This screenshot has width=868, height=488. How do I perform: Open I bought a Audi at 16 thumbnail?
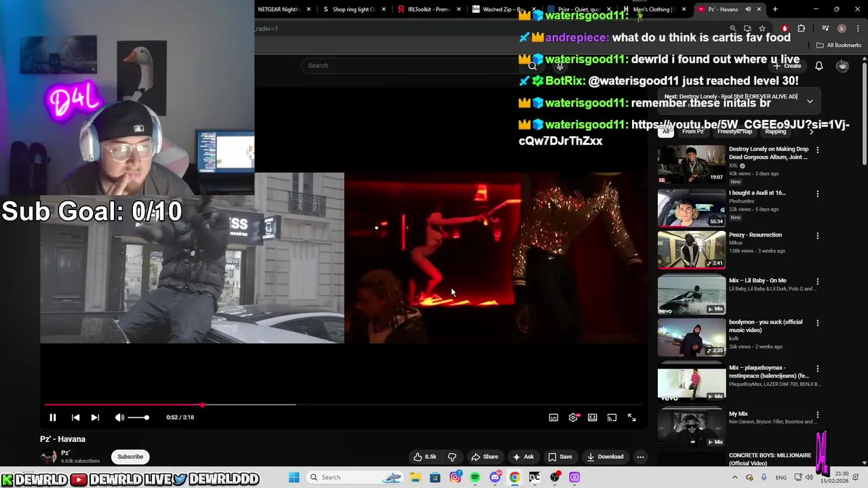point(691,207)
